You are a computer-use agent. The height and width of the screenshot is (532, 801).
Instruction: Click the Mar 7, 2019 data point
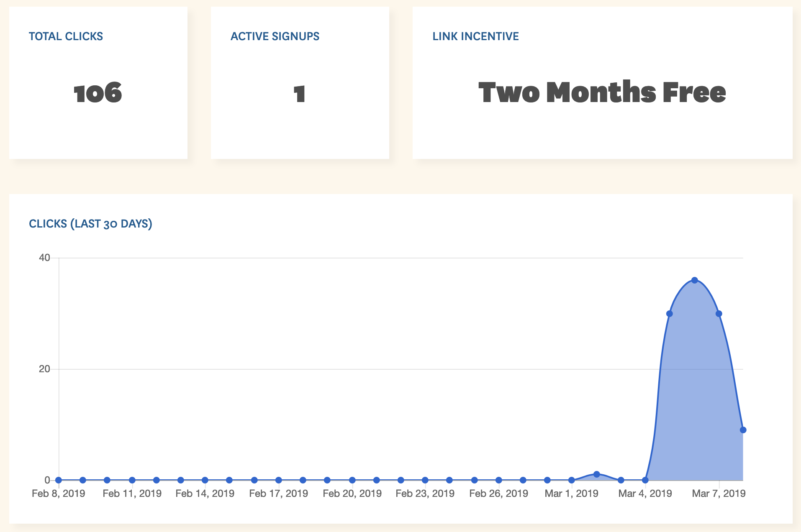pyautogui.click(x=719, y=314)
